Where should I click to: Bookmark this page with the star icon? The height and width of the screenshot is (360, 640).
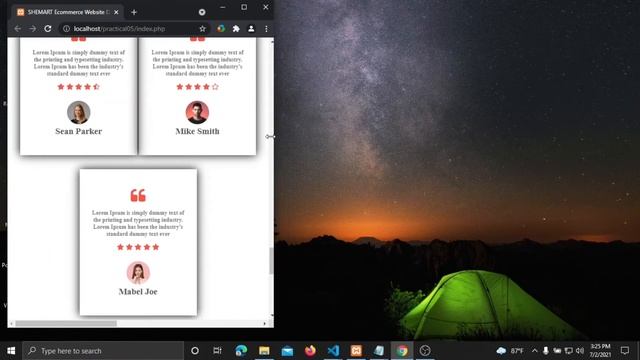point(202,29)
